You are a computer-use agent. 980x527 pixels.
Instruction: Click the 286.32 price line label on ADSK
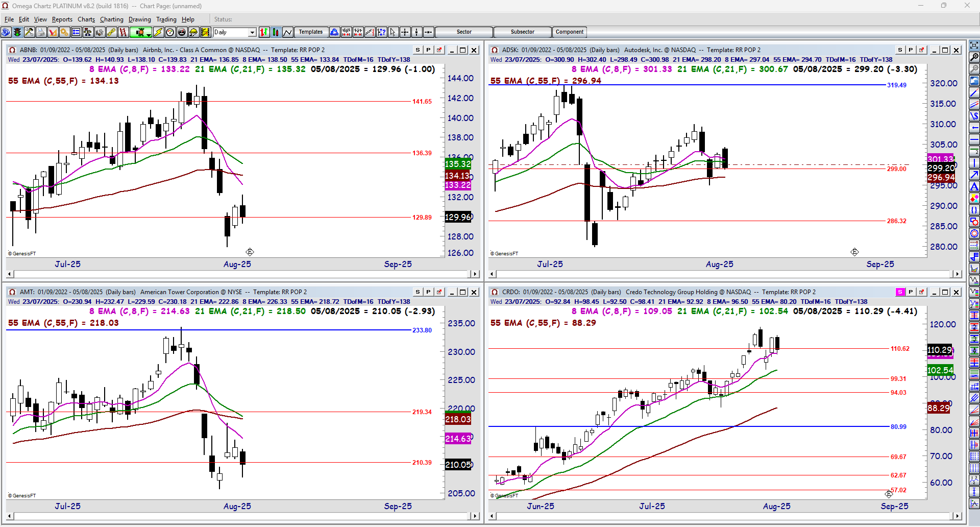(x=897, y=221)
